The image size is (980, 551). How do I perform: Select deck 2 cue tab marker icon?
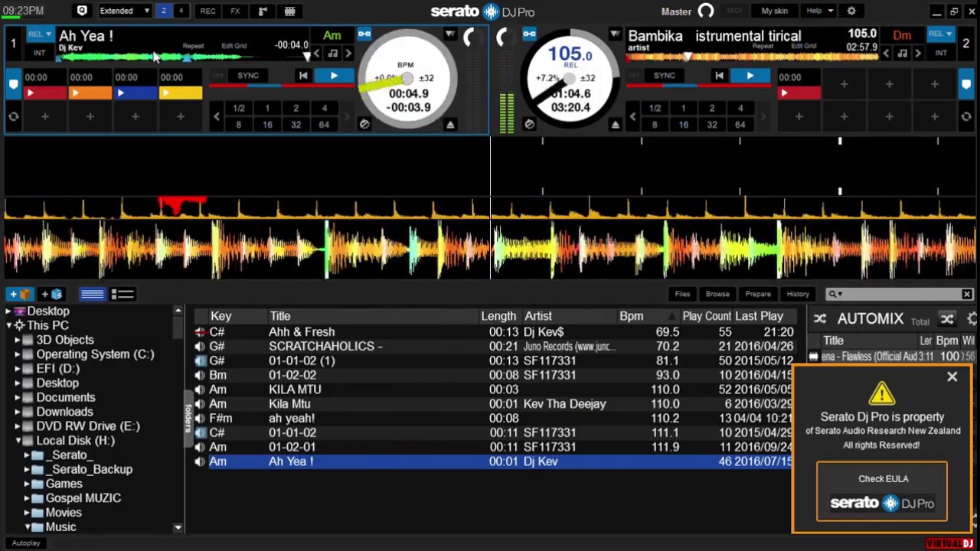coord(966,84)
